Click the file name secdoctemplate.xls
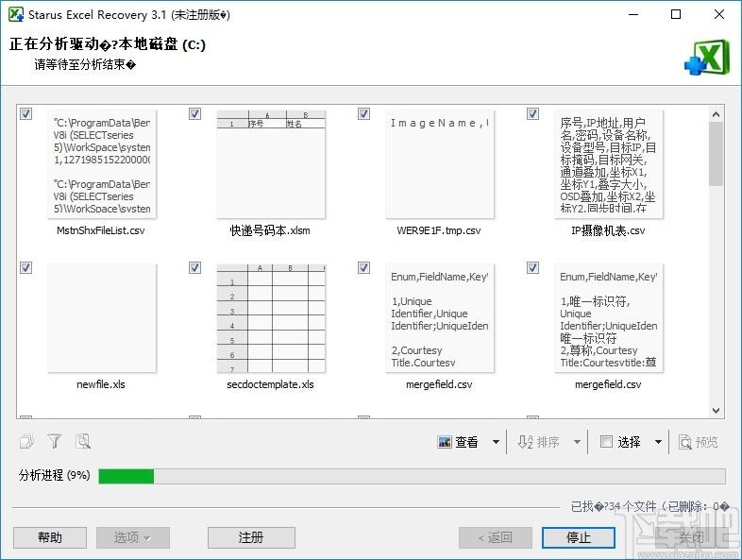The height and width of the screenshot is (560, 742). pyautogui.click(x=270, y=384)
